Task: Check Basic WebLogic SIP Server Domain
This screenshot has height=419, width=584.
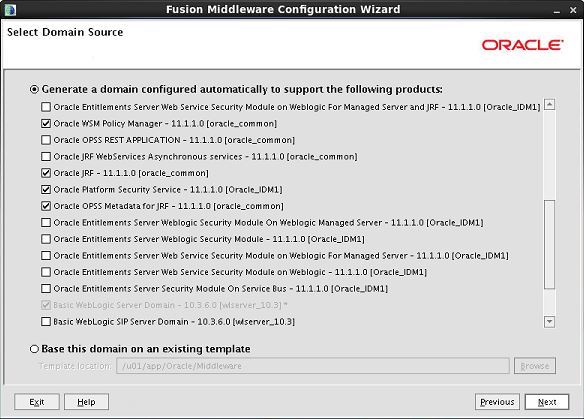Action: click(46, 321)
